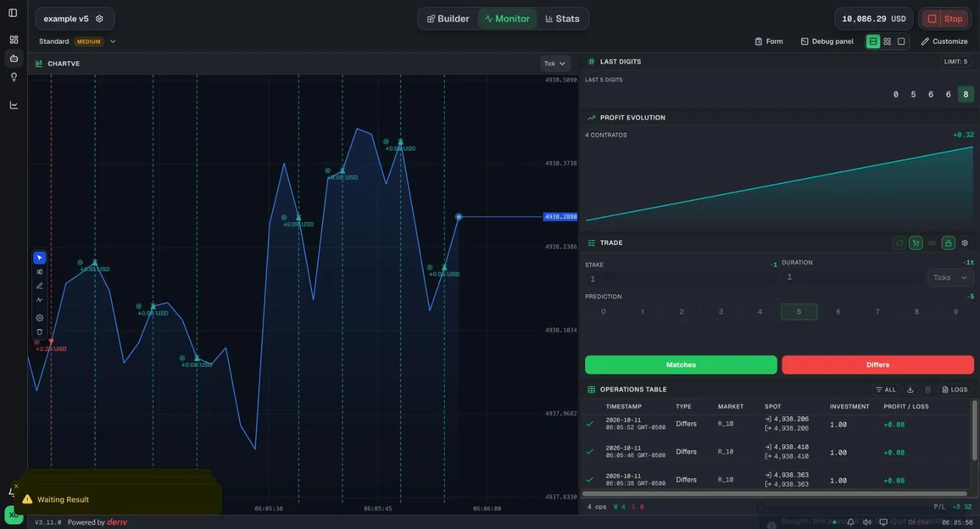Click the green Matches button
Image resolution: width=980 pixels, height=529 pixels.
[x=681, y=365]
